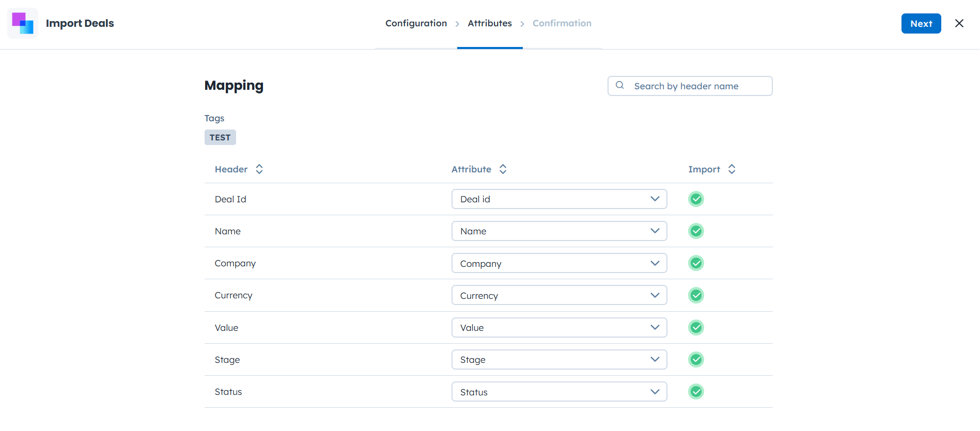This screenshot has width=980, height=431.
Task: Sort the Import column
Action: click(x=732, y=169)
